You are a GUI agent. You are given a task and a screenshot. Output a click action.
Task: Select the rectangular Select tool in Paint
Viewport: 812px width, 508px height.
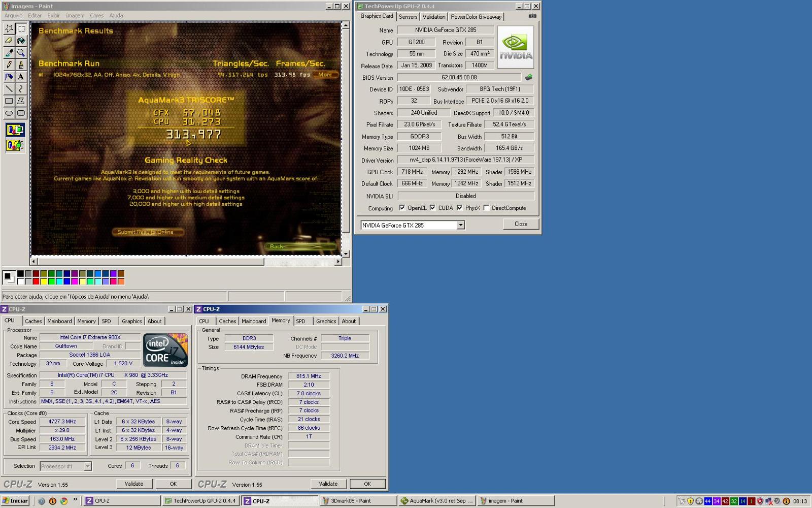(21, 28)
